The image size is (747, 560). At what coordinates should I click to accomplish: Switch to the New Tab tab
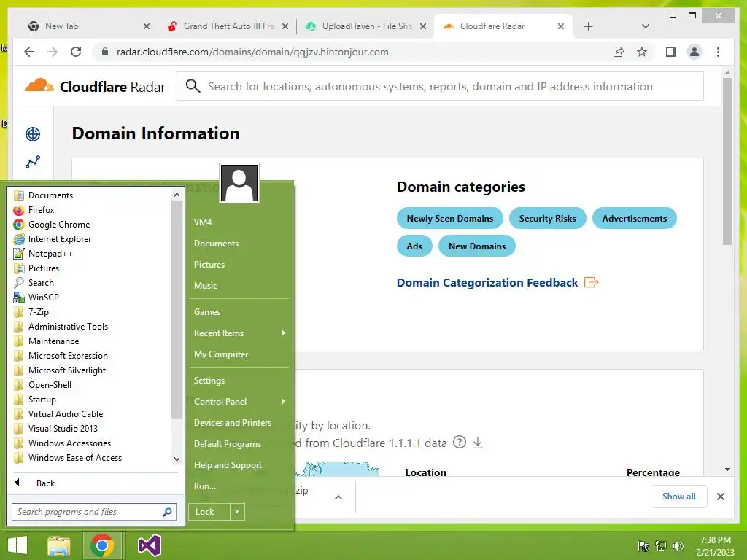(x=88, y=26)
